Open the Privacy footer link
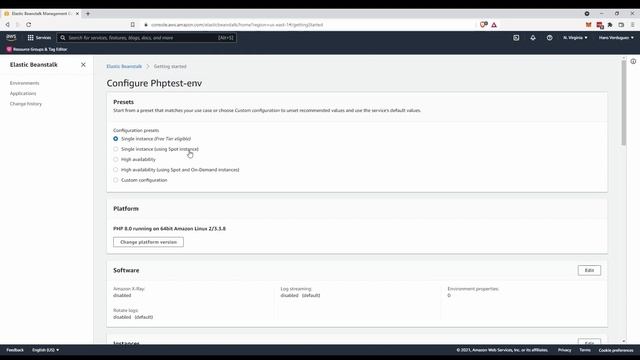This screenshot has width=640, height=360. tap(564, 350)
